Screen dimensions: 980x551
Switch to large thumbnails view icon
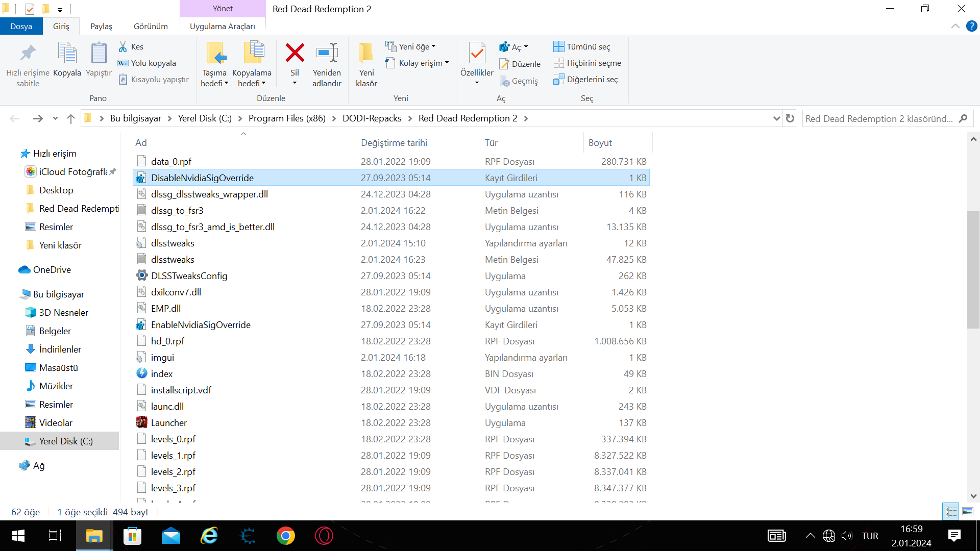point(968,511)
